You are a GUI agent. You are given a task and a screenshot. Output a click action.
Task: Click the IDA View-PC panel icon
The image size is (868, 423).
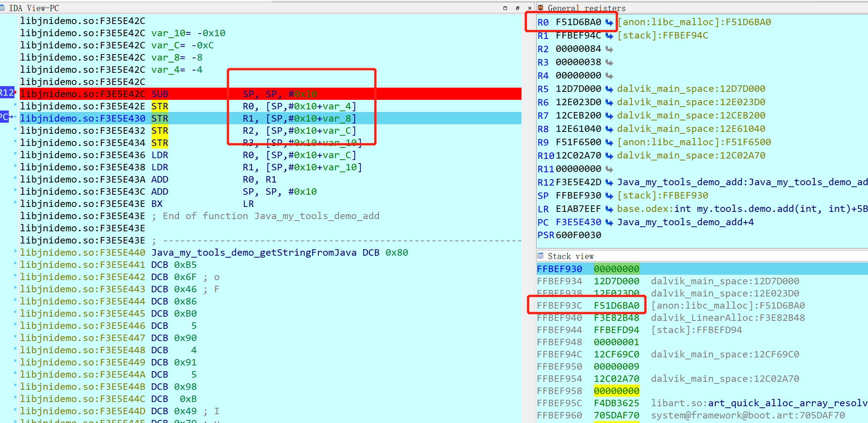(3, 8)
